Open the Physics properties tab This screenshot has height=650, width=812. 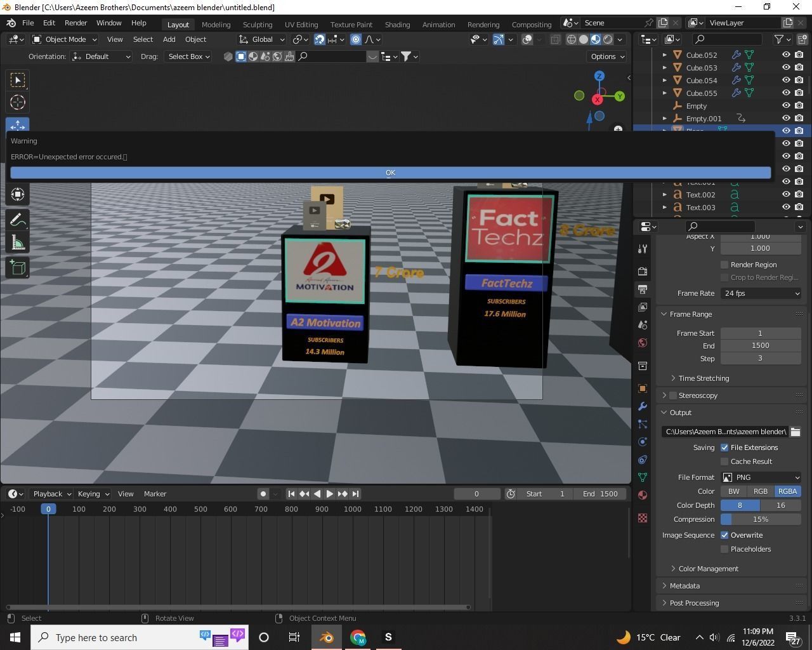pyautogui.click(x=643, y=442)
